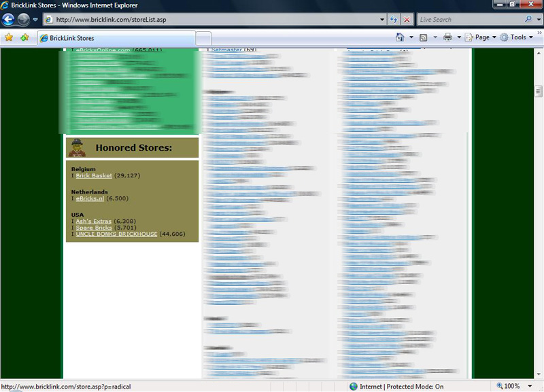
Task: Open the Brick Basket store link
Action: point(94,176)
